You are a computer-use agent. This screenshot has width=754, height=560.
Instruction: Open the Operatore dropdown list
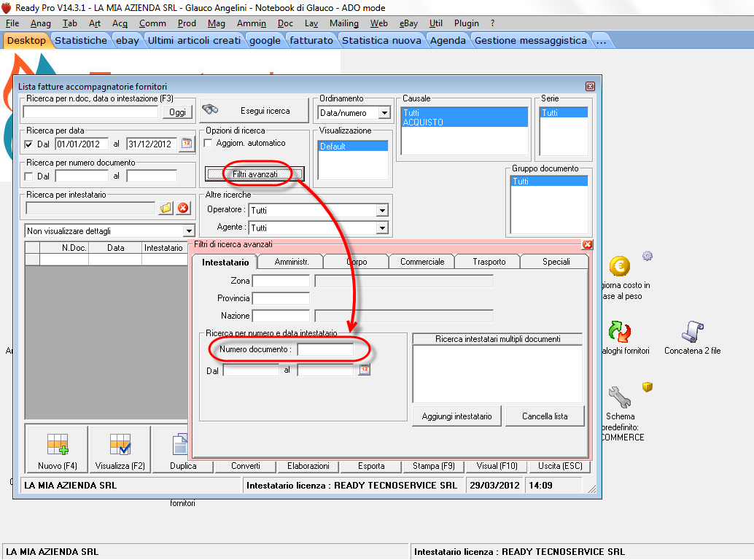point(381,210)
